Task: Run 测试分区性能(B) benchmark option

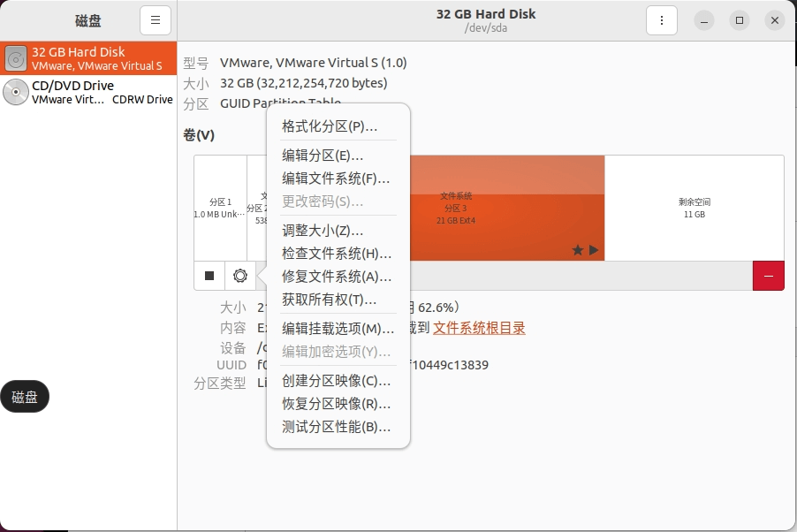Action: click(336, 427)
